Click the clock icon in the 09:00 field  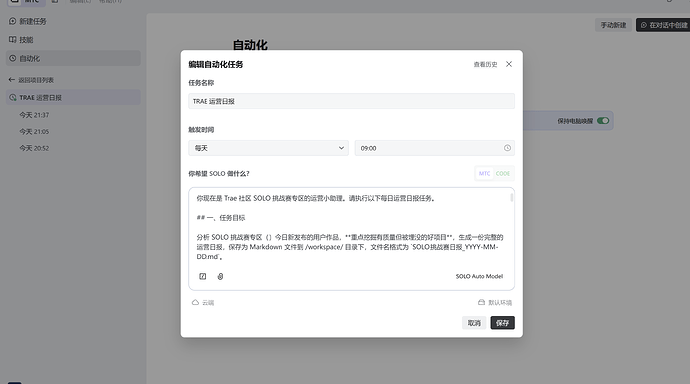[507, 148]
